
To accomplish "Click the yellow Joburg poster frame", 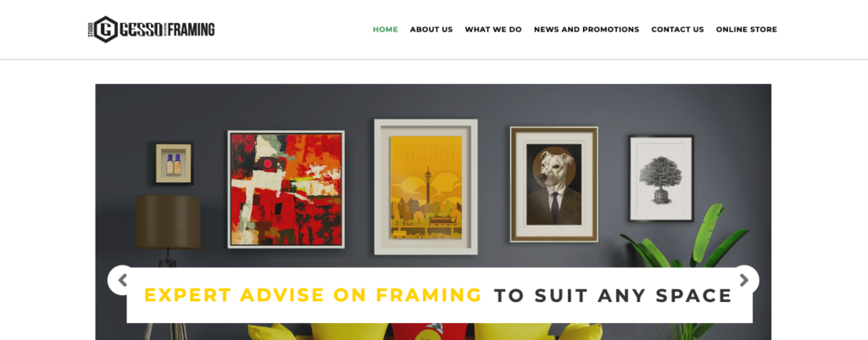I will [426, 187].
